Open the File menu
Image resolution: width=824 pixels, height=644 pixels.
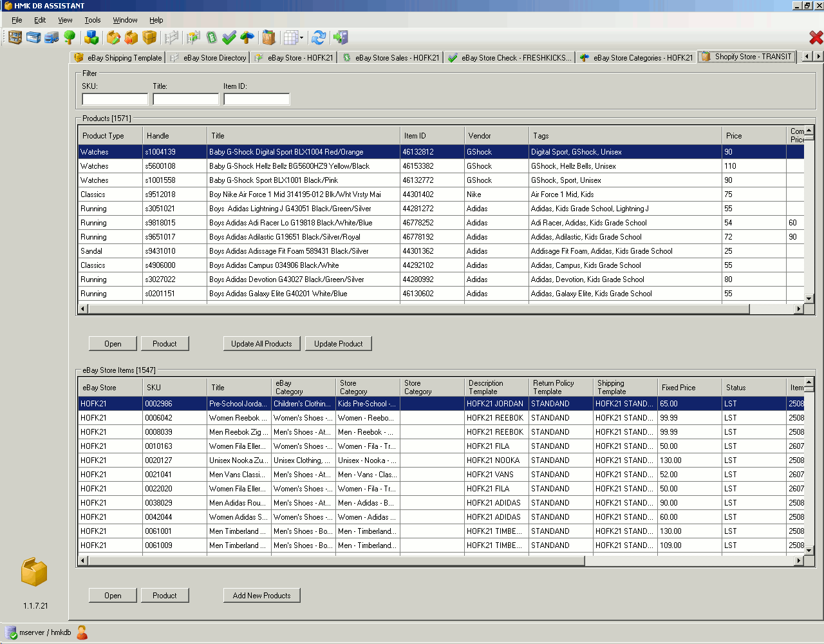click(x=17, y=20)
